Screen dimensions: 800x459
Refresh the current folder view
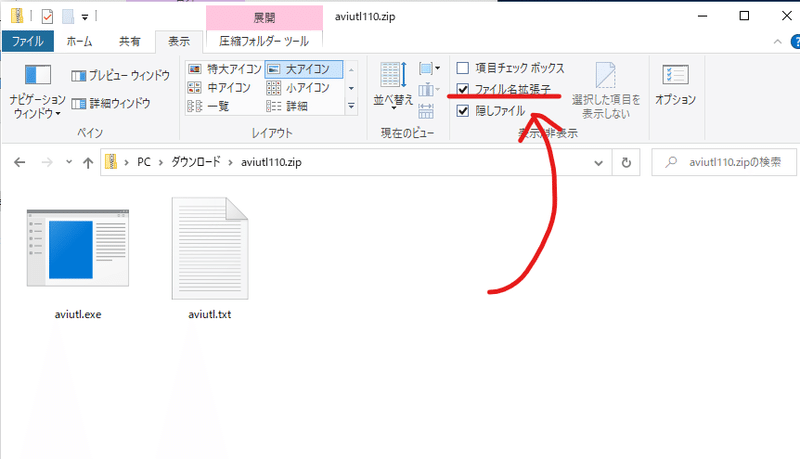[626, 163]
